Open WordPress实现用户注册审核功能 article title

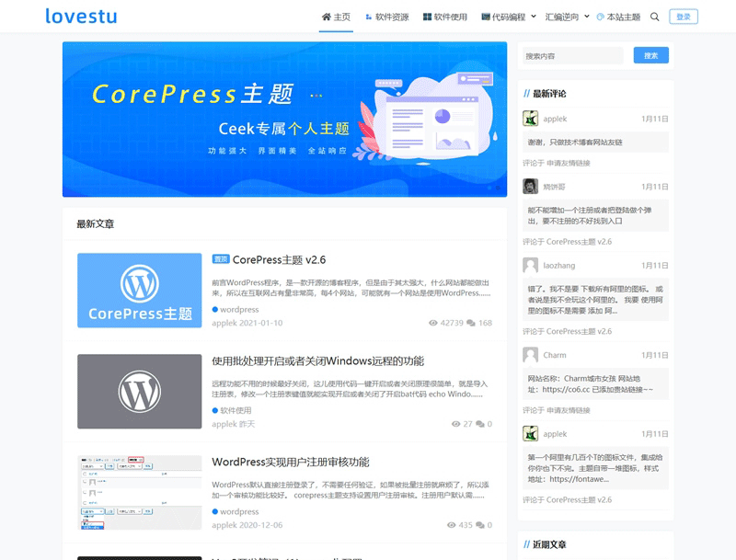coord(291,462)
